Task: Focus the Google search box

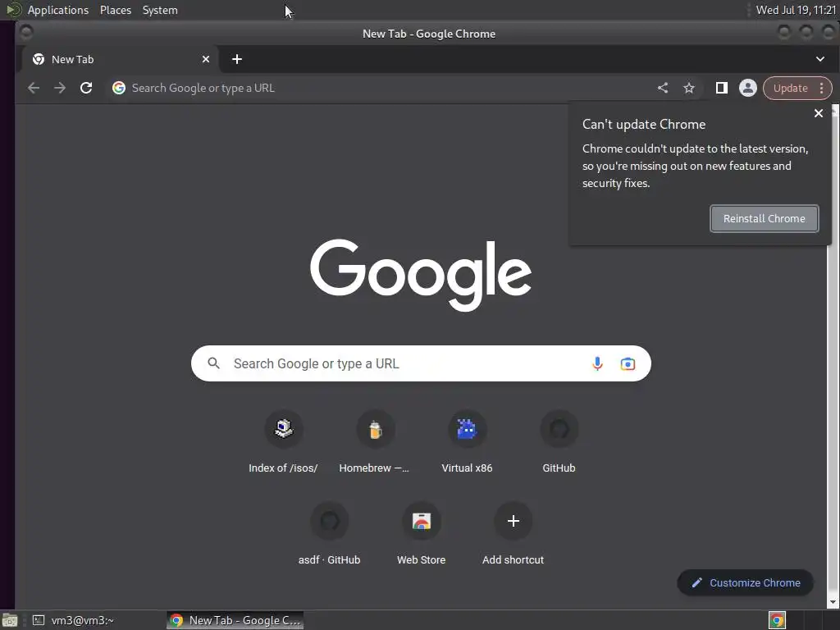Action: click(x=421, y=363)
